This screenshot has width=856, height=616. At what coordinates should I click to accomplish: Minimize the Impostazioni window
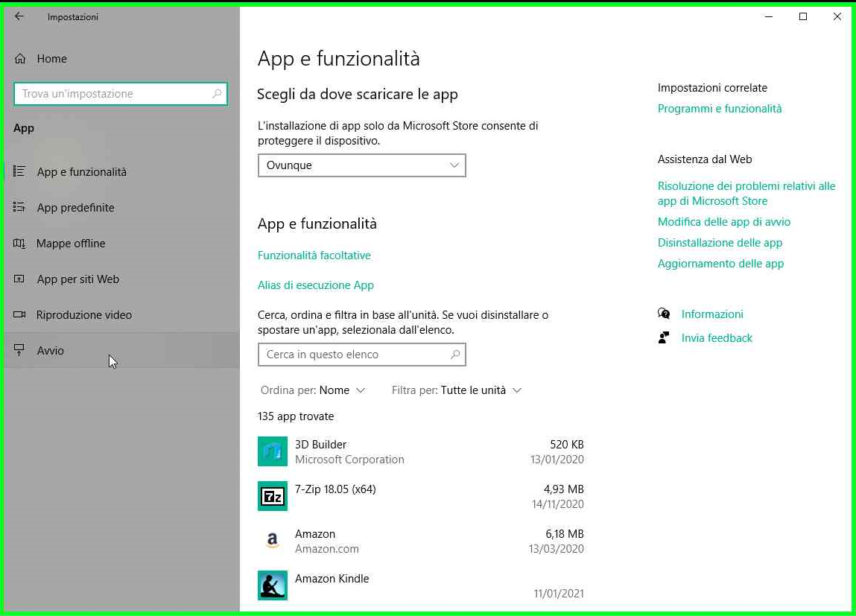[769, 16]
